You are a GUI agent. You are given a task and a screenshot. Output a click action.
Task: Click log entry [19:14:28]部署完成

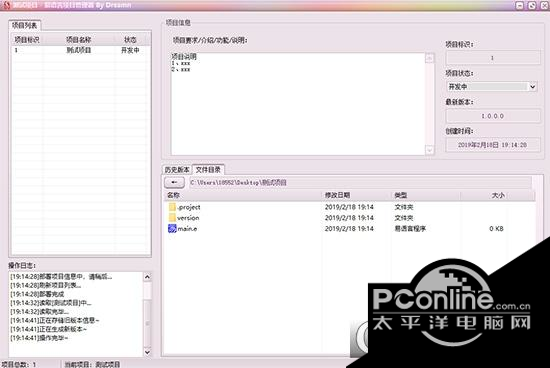click(x=37, y=294)
